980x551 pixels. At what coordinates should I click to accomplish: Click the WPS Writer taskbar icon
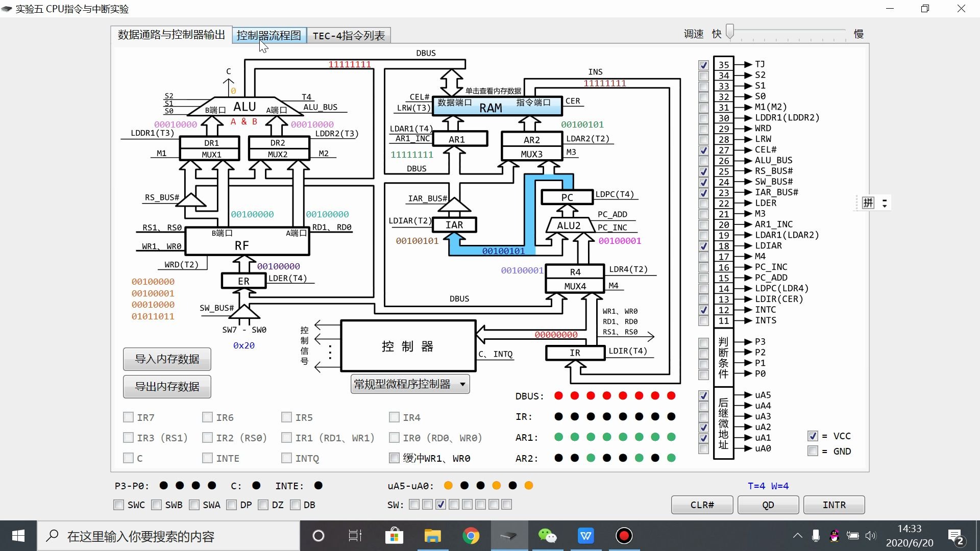click(585, 536)
